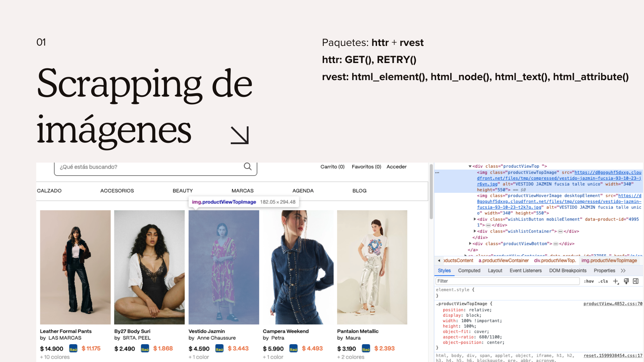The image size is (644, 362).
Task: Expand the wishlistContainer div node
Action: (475, 231)
